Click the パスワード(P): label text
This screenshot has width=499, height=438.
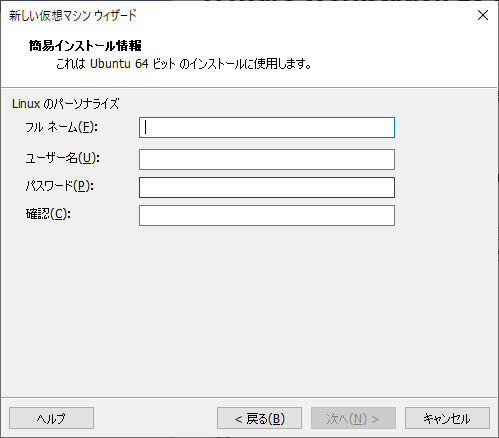pyautogui.click(x=60, y=186)
